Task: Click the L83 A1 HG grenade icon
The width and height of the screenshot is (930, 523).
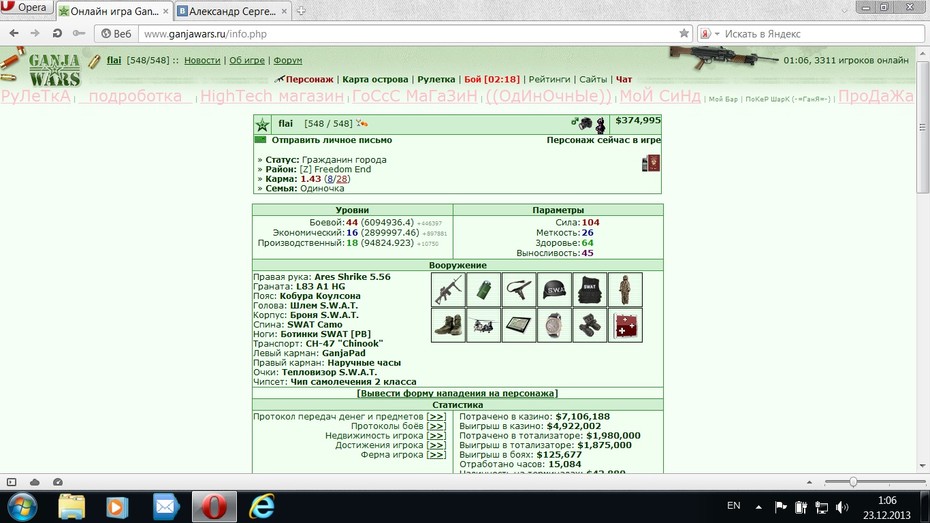Action: point(483,289)
